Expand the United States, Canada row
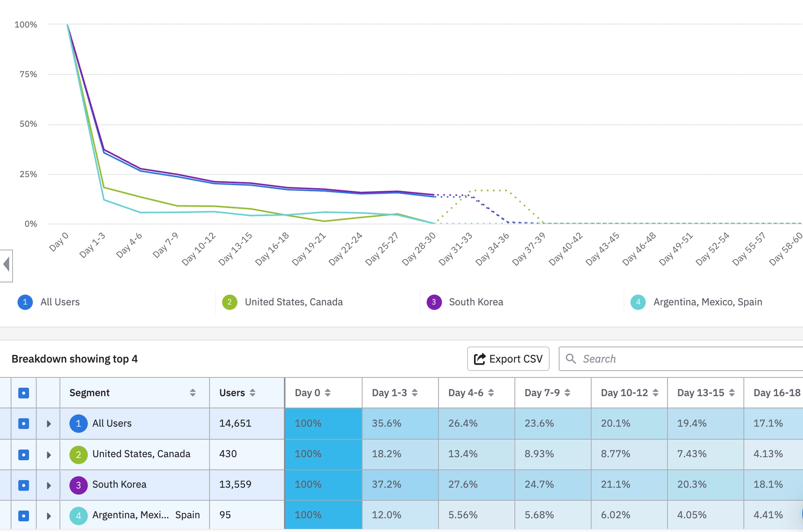The width and height of the screenshot is (803, 532). [x=49, y=454]
